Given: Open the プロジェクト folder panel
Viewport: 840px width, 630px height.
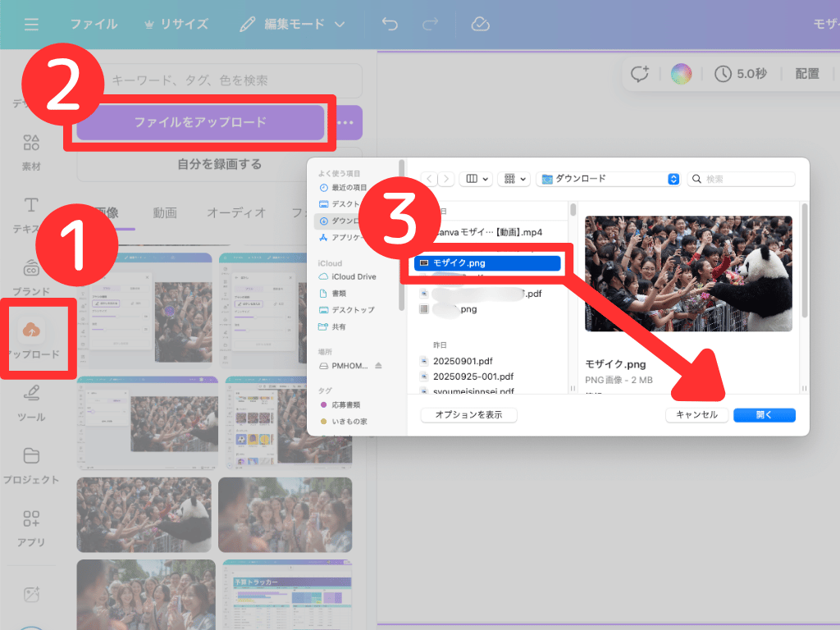Looking at the screenshot, I should (x=31, y=465).
